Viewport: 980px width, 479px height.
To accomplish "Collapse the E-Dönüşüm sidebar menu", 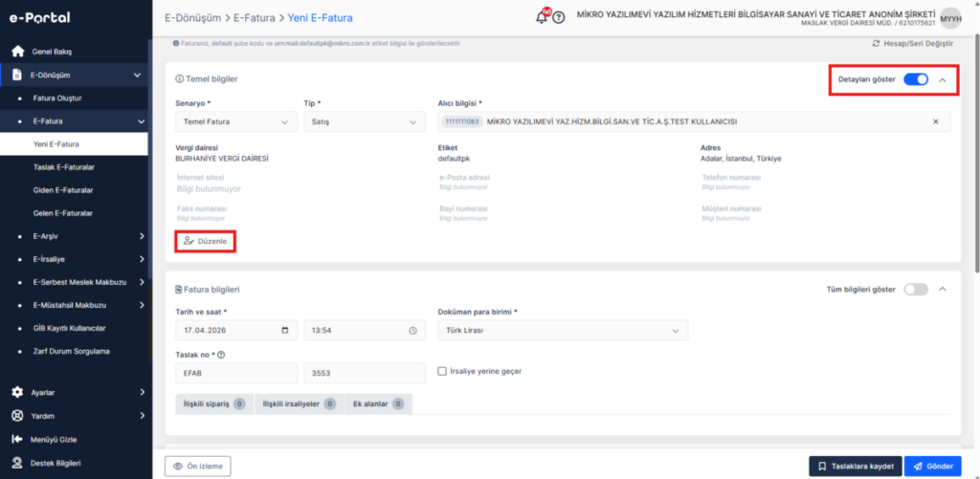I will pos(138,75).
